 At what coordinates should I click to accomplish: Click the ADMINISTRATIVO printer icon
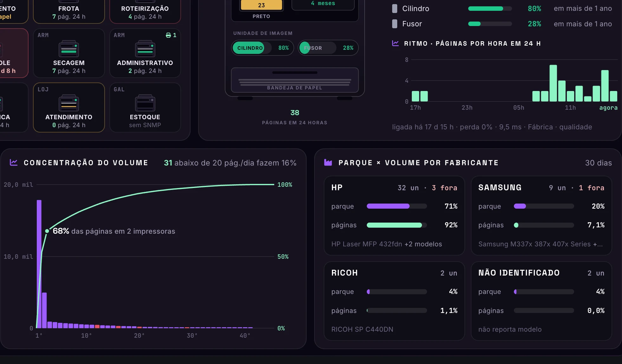click(145, 49)
